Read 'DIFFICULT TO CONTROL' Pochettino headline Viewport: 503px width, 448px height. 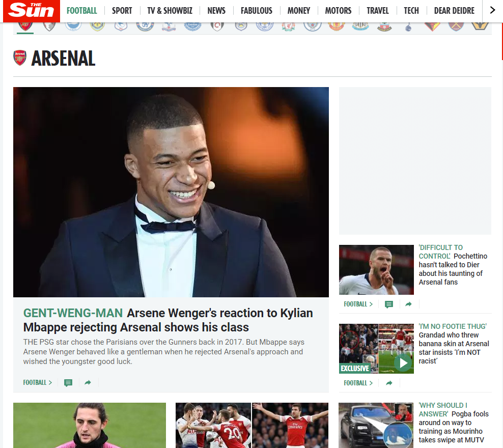pyautogui.click(x=453, y=265)
